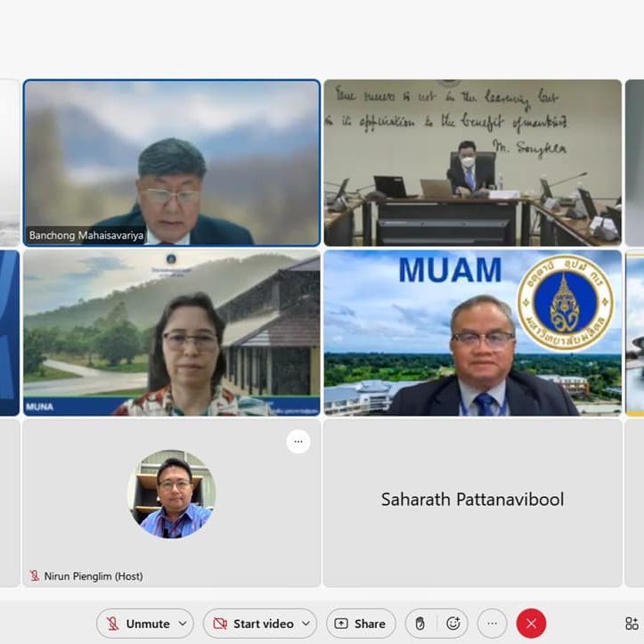Select the MUNA participant video tile
Screen dimensions: 644x644
[x=171, y=332]
